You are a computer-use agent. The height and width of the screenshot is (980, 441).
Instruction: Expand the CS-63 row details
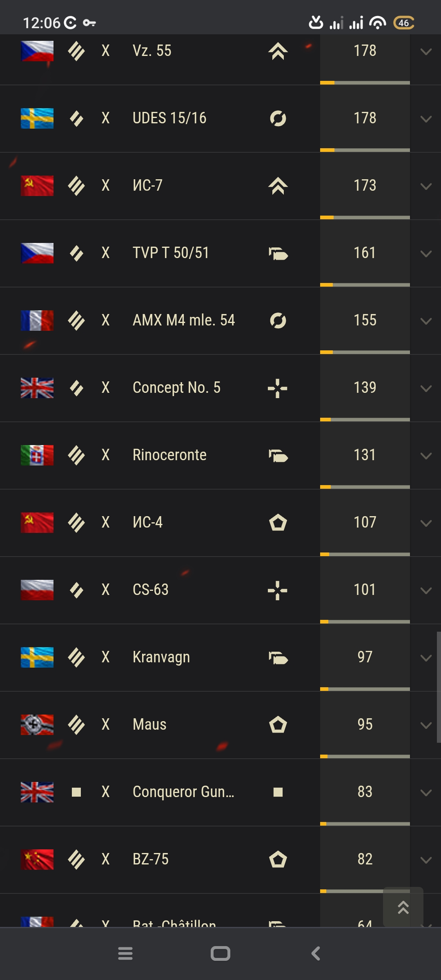(x=426, y=590)
